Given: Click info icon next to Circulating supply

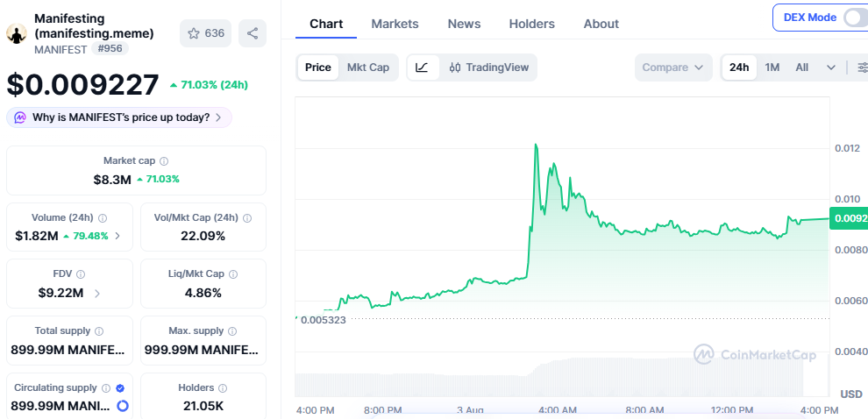Looking at the screenshot, I should tap(106, 388).
